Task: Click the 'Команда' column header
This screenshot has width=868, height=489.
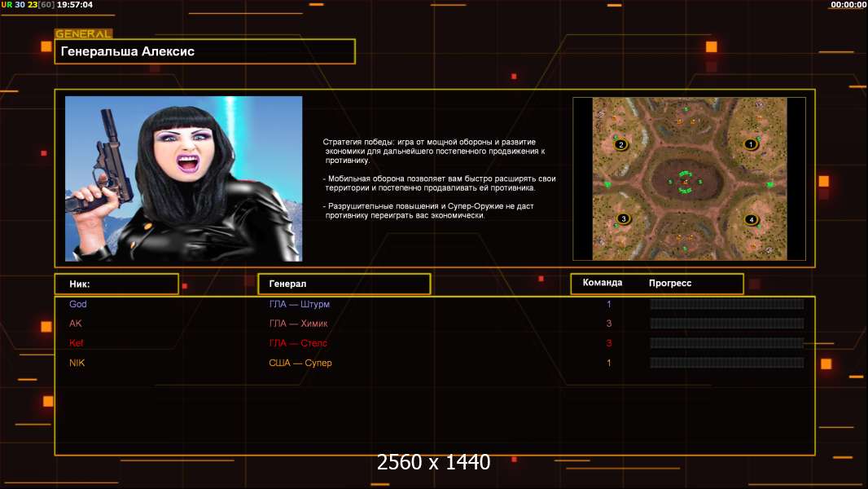Action: pos(603,283)
